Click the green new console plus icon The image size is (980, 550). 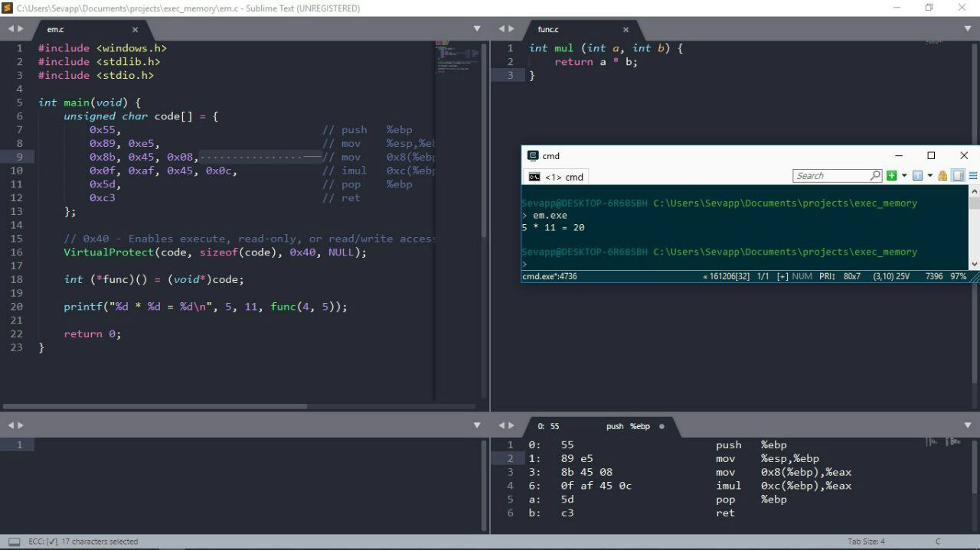click(x=891, y=176)
